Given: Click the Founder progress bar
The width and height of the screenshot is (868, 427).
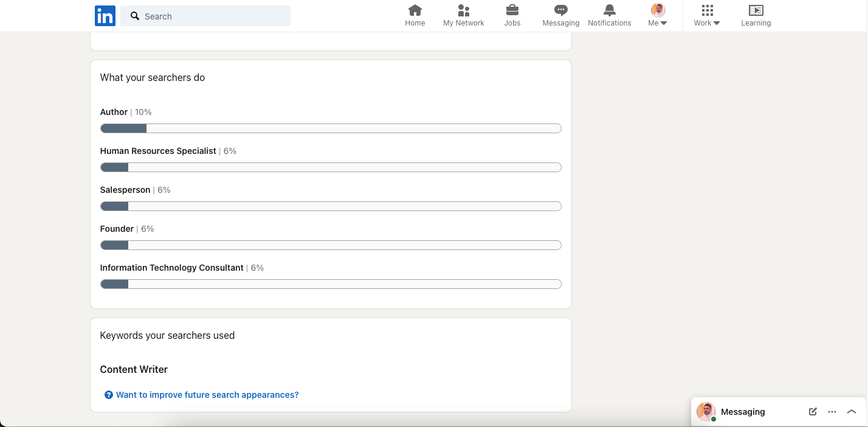Looking at the screenshot, I should [331, 245].
